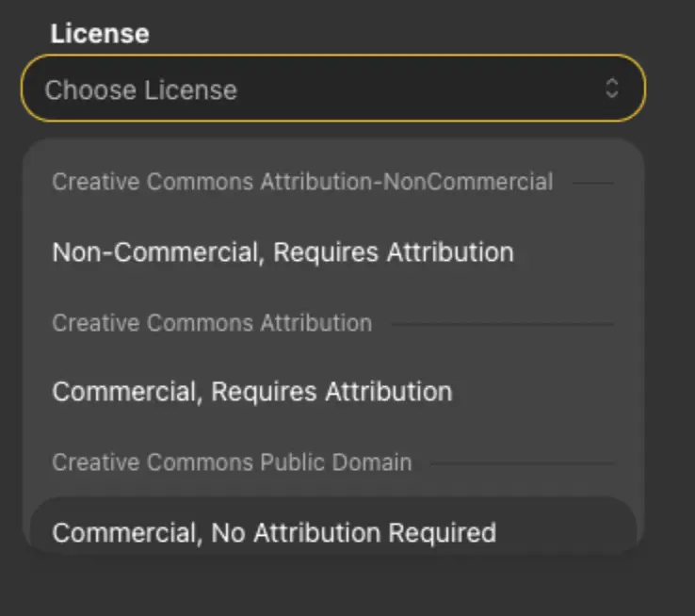
Task: Select Non-Commercial, Requires Attribution
Action: [283, 252]
